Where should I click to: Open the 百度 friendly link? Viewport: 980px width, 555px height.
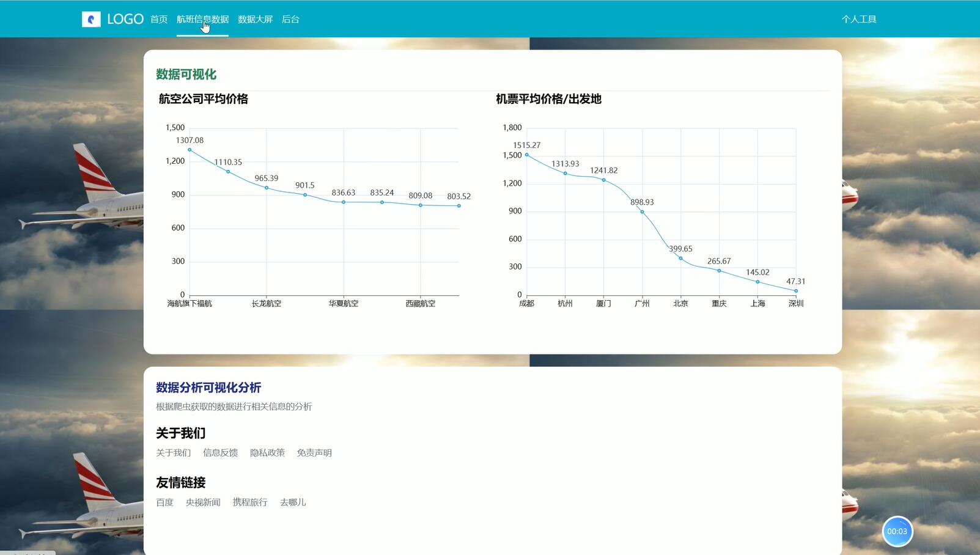pyautogui.click(x=164, y=502)
